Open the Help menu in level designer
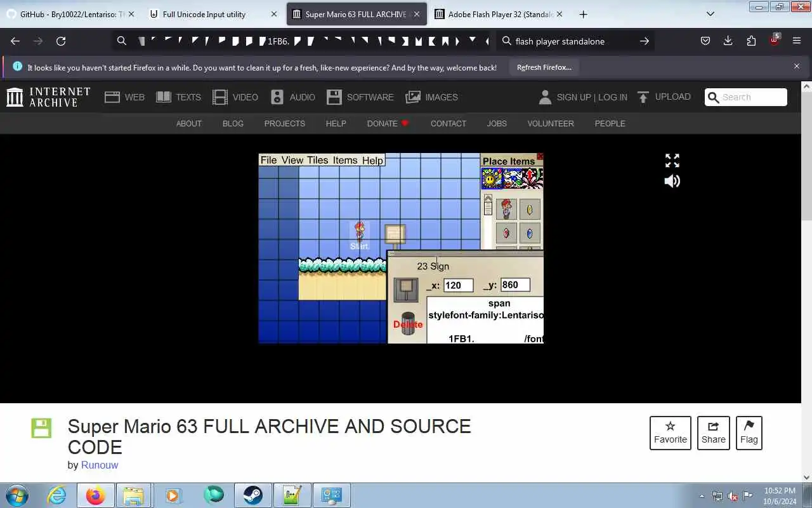Viewport: 812px width, 508px height. point(372,160)
